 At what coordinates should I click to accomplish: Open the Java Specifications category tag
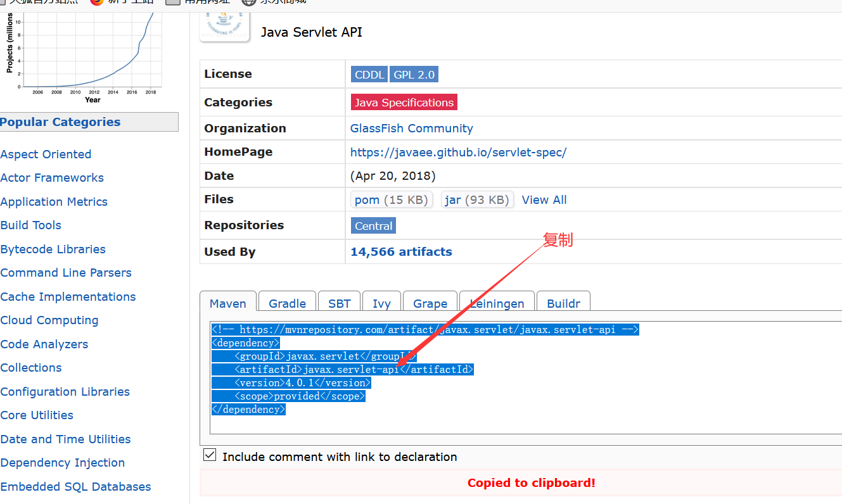point(404,102)
